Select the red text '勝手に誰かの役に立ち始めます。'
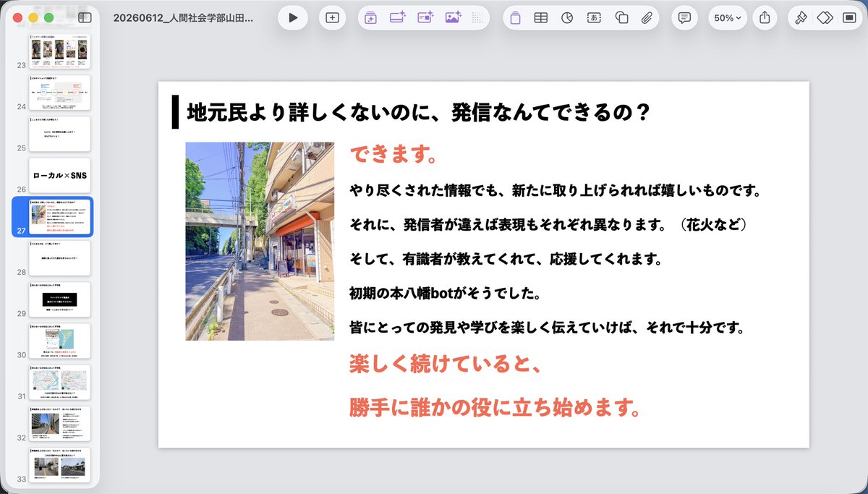The image size is (868, 494). pyautogui.click(x=495, y=408)
